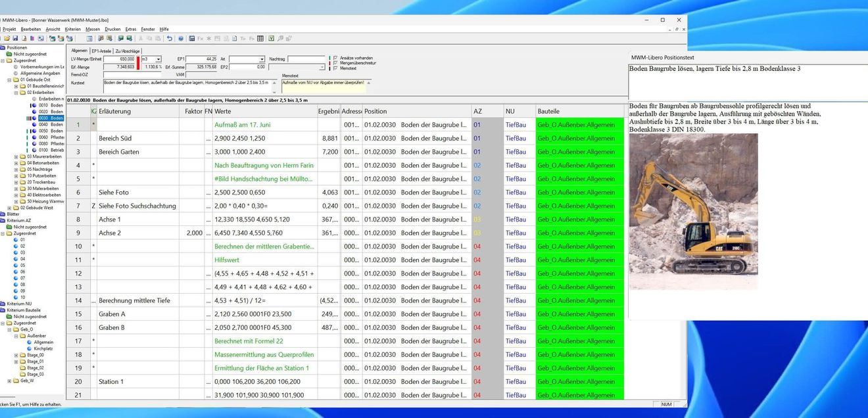This screenshot has width=868, height=418.
Task: Click the Werte column header
Action: coord(264,111)
